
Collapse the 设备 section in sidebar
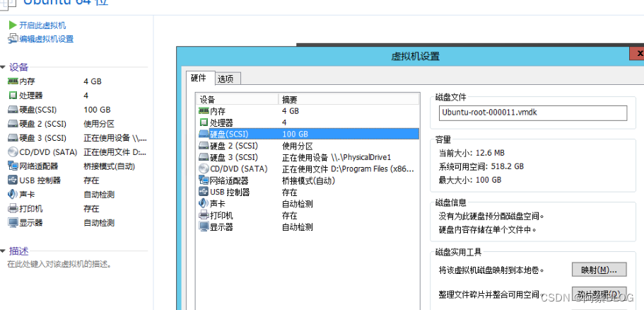(x=4, y=67)
